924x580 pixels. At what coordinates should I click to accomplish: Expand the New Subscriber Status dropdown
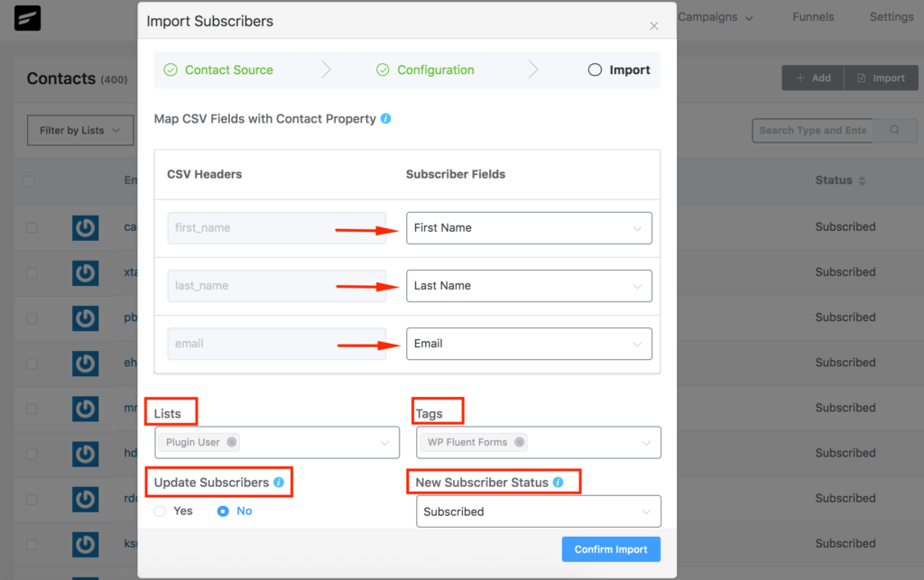[539, 511]
